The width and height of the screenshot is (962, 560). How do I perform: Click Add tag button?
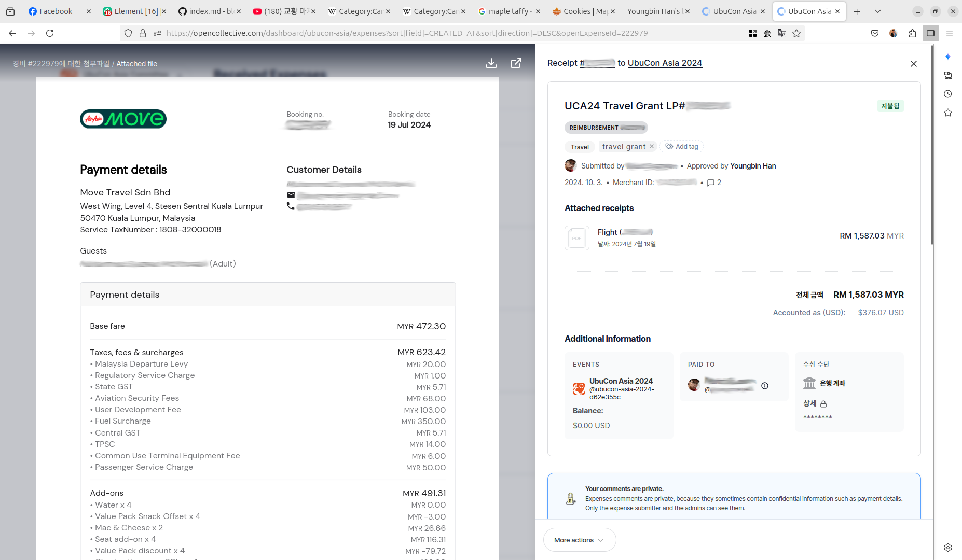coord(682,147)
